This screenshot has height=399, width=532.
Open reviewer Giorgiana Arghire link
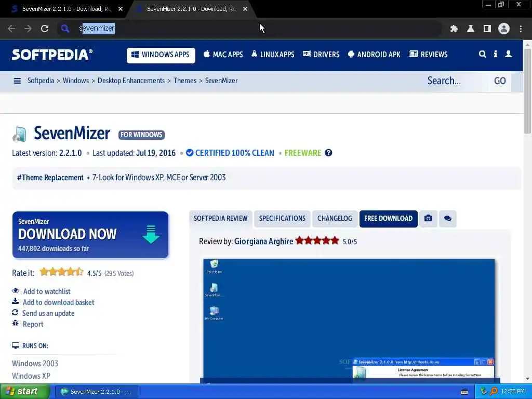tap(263, 241)
